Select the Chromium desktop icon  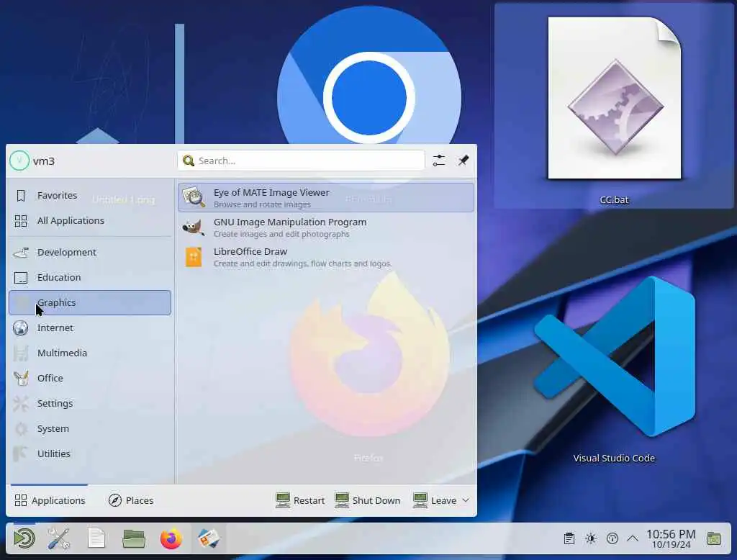pos(369,76)
